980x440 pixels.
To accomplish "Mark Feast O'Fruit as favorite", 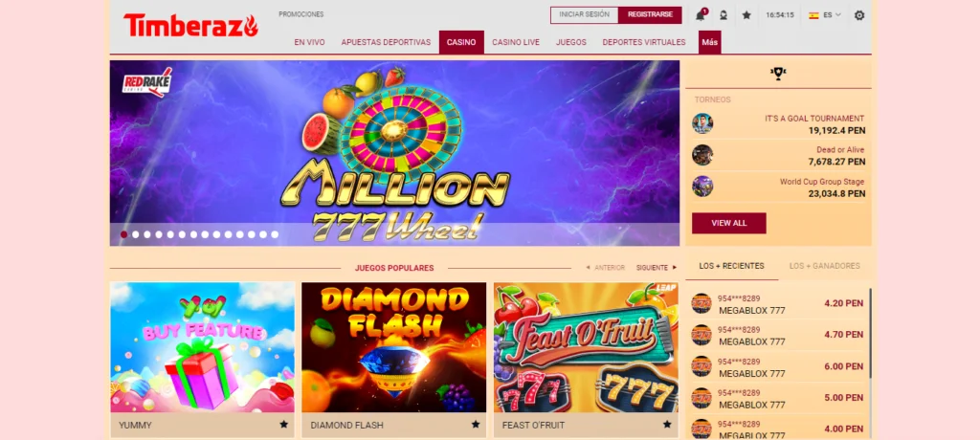I will pos(667,425).
